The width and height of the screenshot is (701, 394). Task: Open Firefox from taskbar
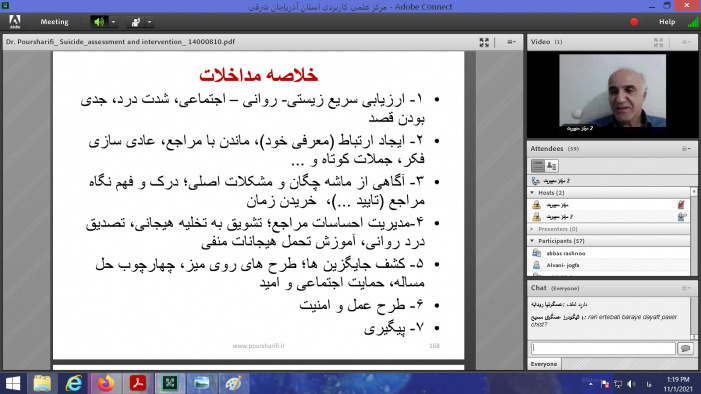click(x=106, y=383)
